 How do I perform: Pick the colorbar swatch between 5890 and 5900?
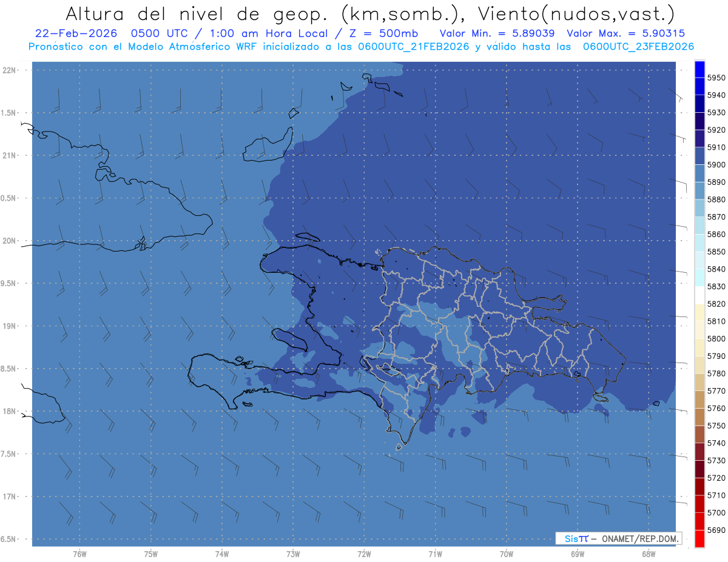point(699,173)
